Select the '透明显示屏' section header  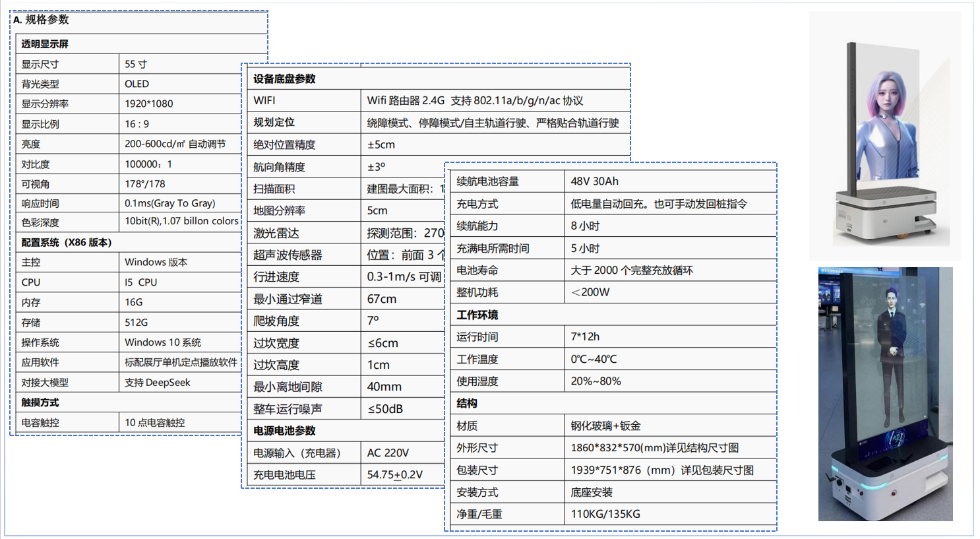(x=45, y=44)
